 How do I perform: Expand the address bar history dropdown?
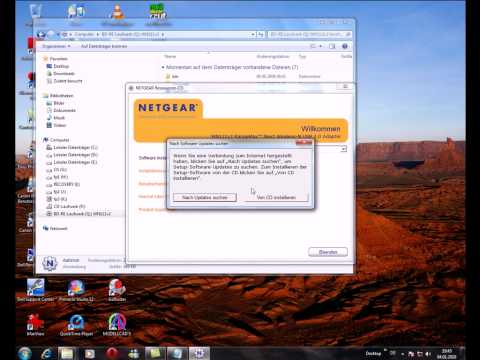(253, 34)
